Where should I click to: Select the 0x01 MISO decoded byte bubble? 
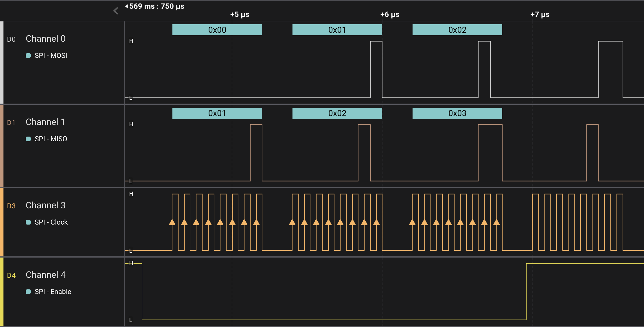(x=217, y=113)
